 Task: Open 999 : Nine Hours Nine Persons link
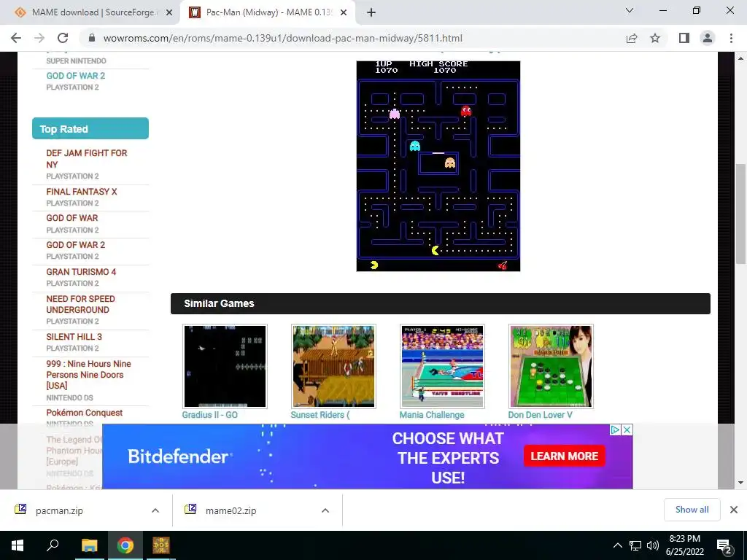pos(88,375)
